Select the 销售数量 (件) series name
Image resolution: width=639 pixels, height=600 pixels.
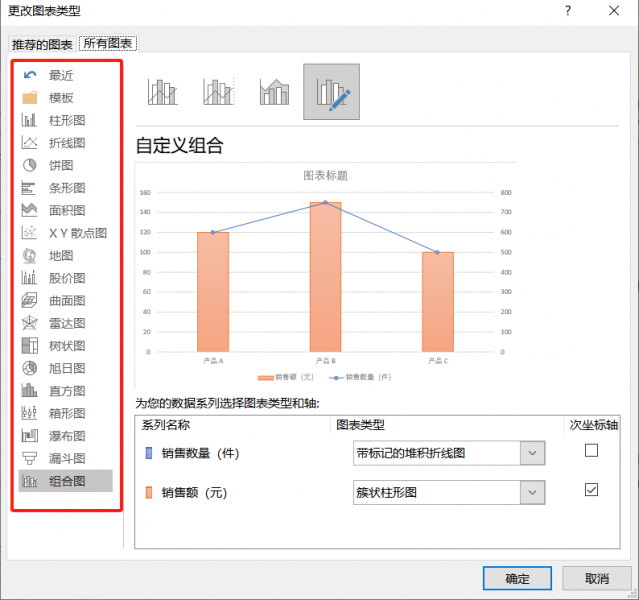(200, 453)
